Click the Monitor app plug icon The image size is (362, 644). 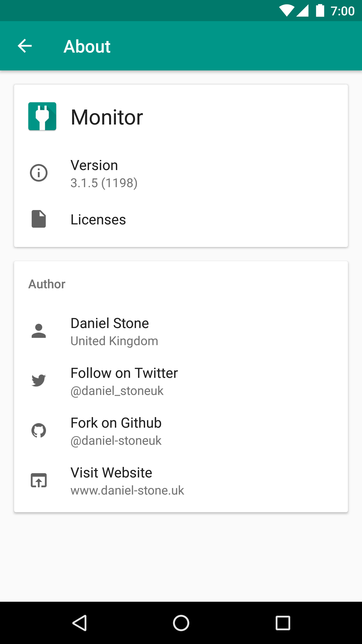[x=42, y=116]
